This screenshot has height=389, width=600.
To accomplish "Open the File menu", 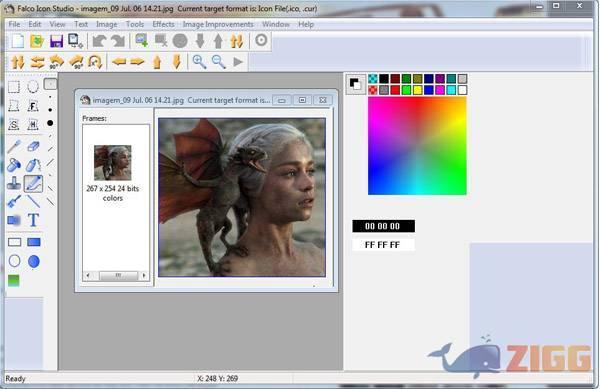I will point(14,24).
